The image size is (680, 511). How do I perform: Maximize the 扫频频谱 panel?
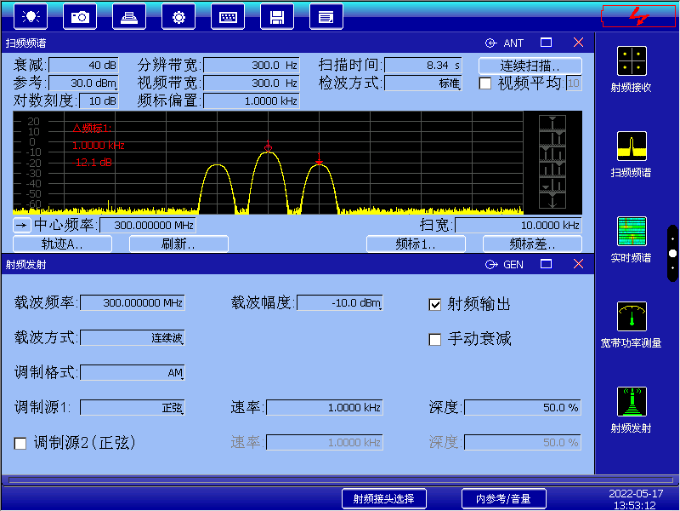click(546, 43)
